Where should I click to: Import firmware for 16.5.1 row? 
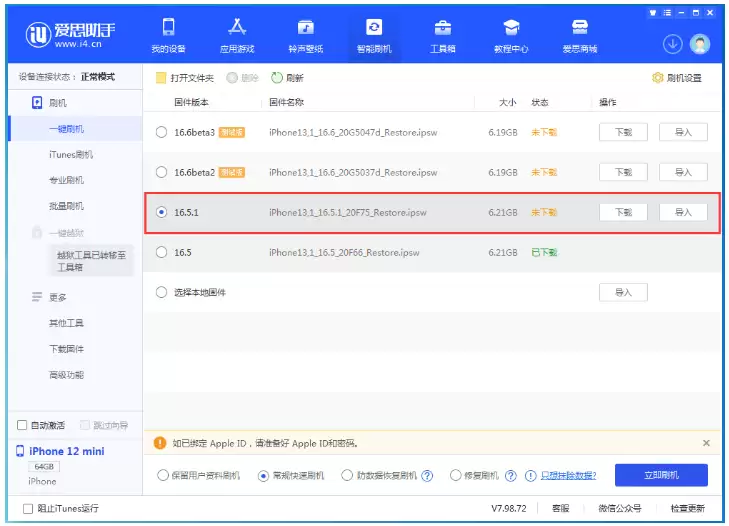click(x=683, y=212)
